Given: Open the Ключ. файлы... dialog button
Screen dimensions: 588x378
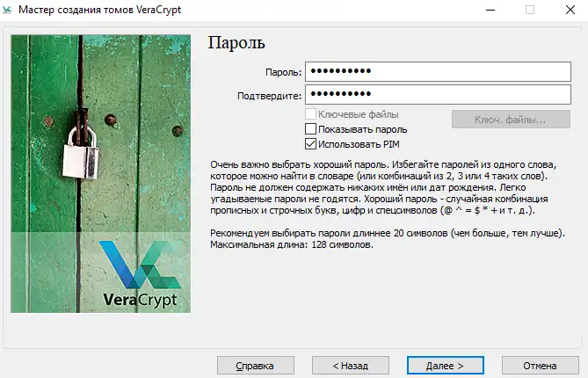Looking at the screenshot, I should [x=510, y=119].
